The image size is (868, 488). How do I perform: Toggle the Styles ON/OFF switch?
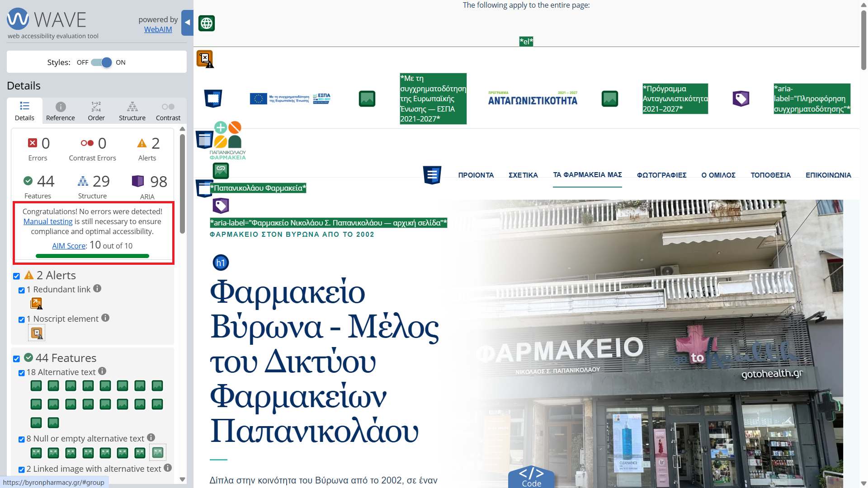tap(102, 62)
